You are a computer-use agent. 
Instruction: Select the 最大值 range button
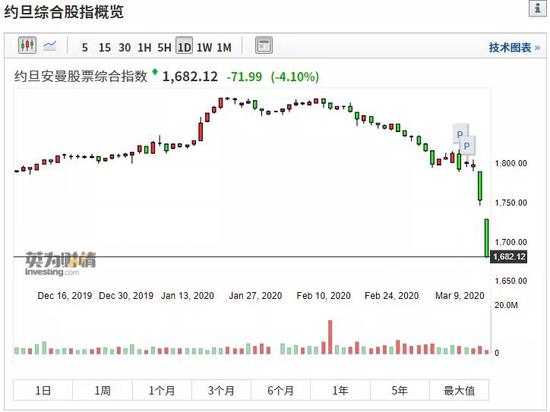(x=459, y=390)
